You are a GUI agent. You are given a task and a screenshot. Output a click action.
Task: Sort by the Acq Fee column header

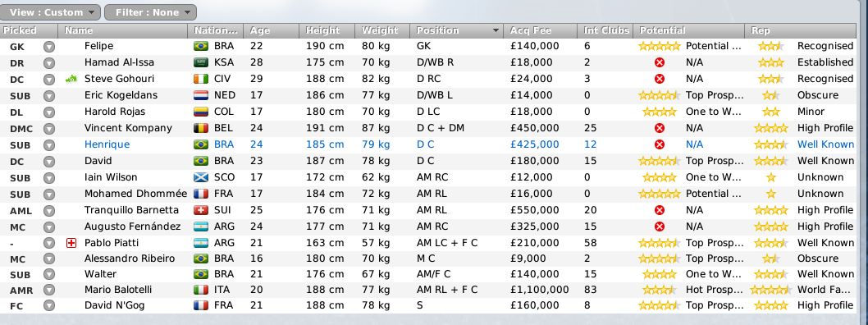541,30
